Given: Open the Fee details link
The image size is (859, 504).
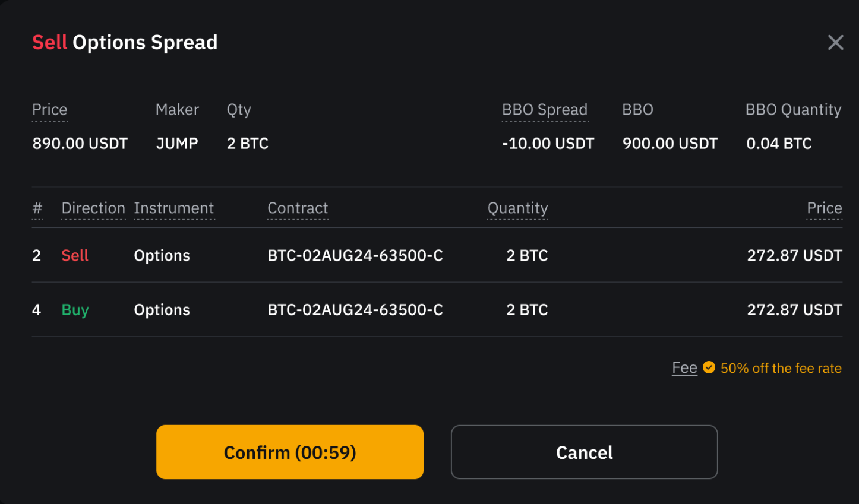Looking at the screenshot, I should click(x=684, y=368).
